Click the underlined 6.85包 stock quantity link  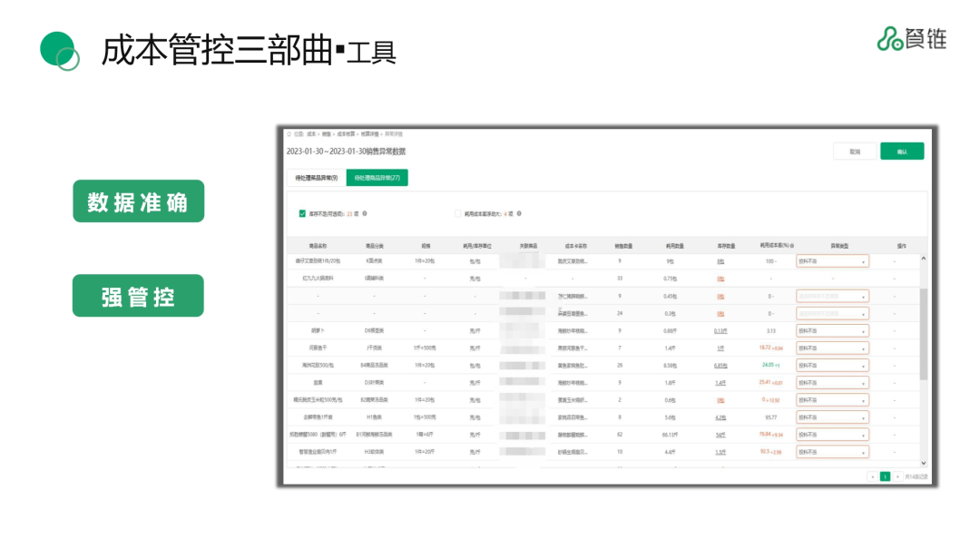click(720, 366)
